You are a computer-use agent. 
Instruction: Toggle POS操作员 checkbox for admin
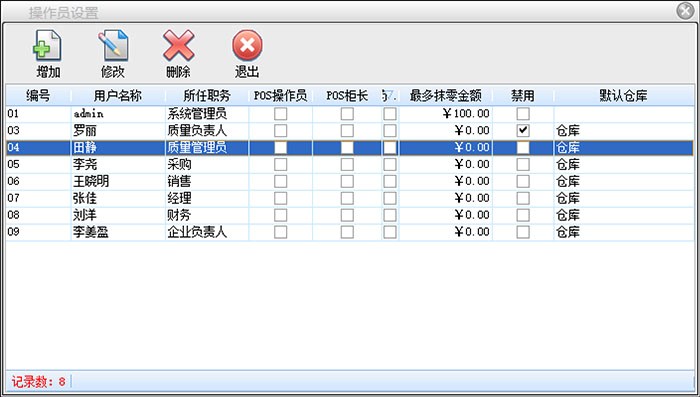(280, 114)
